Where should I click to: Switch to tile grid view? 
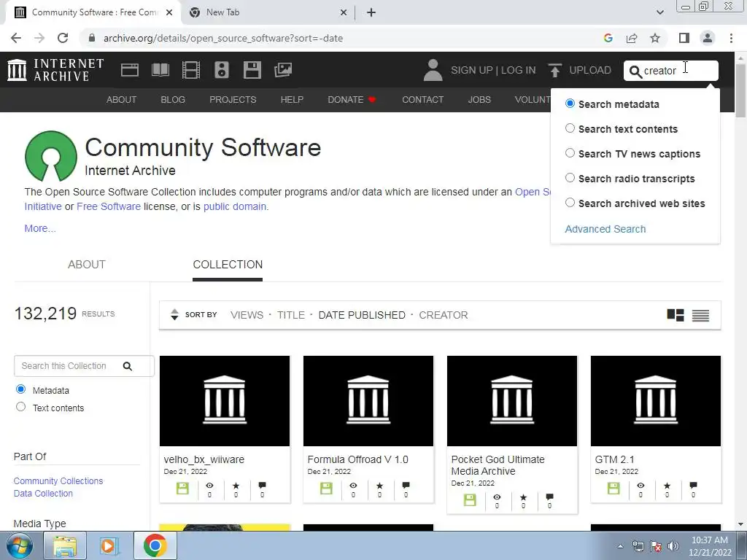point(675,315)
